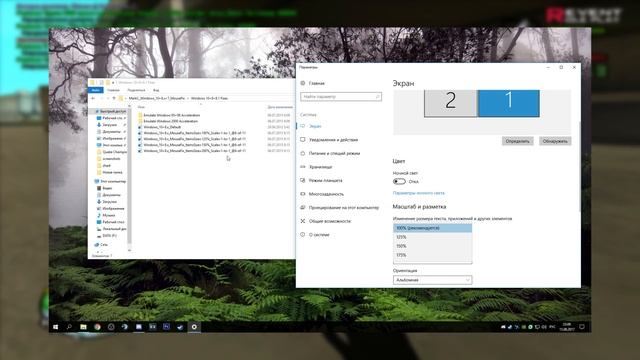The image size is (640, 360).
Task: Click the Settings gear in the taskbar
Action: (x=194, y=327)
